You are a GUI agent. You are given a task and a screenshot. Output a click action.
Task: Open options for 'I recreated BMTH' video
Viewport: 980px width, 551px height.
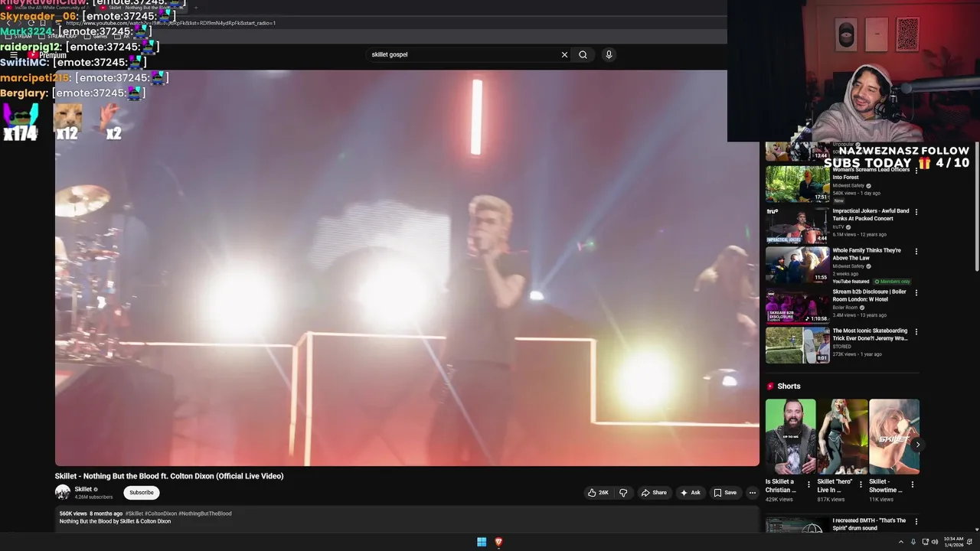[x=916, y=522]
